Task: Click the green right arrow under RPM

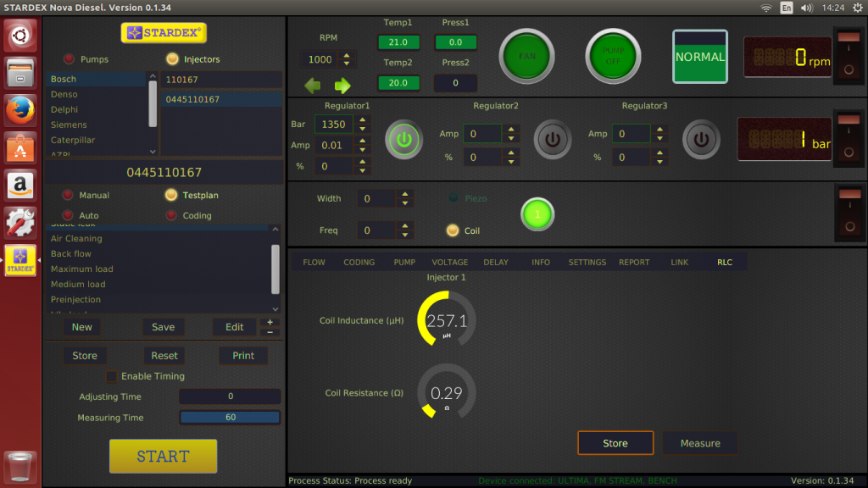Action: (x=342, y=86)
